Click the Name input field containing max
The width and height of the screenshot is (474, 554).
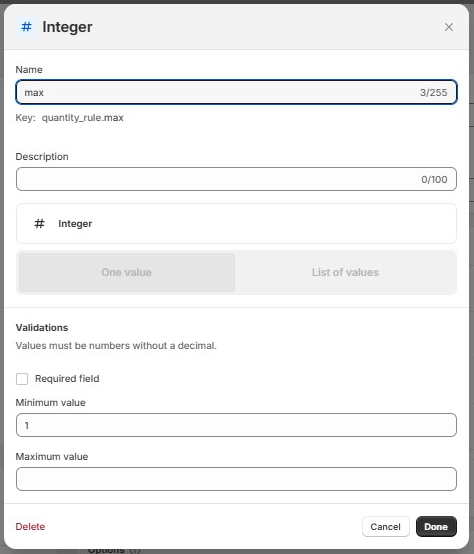[236, 92]
